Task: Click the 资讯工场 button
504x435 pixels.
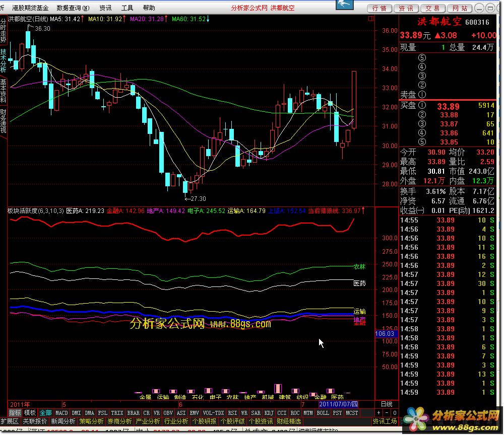Action: [385, 421]
